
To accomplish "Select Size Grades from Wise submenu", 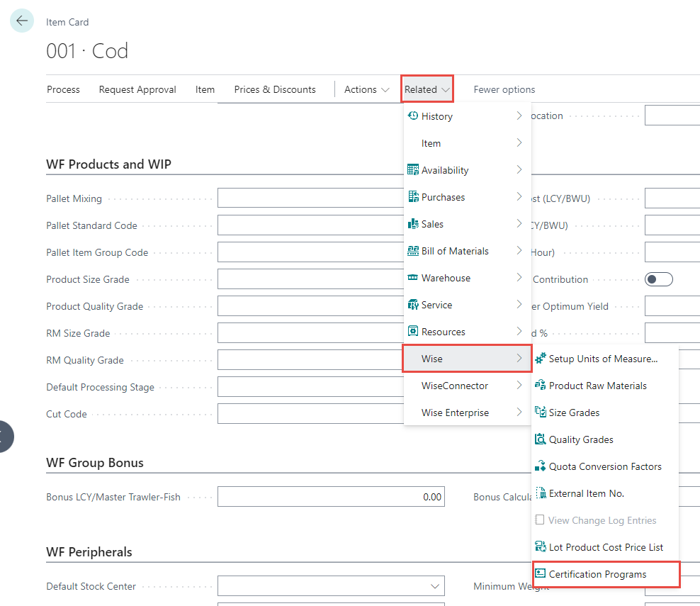I will (574, 413).
